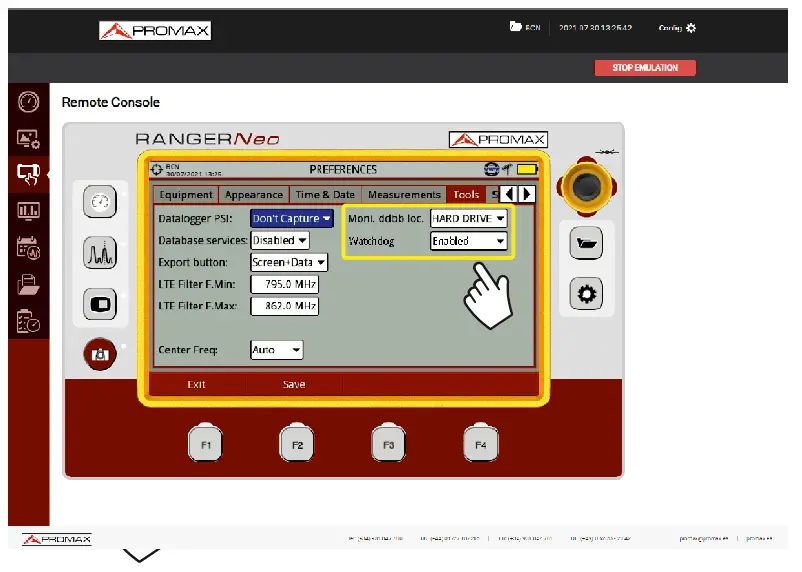
Task: Click the crosshair icon beside BCN on screen
Action: (157, 169)
